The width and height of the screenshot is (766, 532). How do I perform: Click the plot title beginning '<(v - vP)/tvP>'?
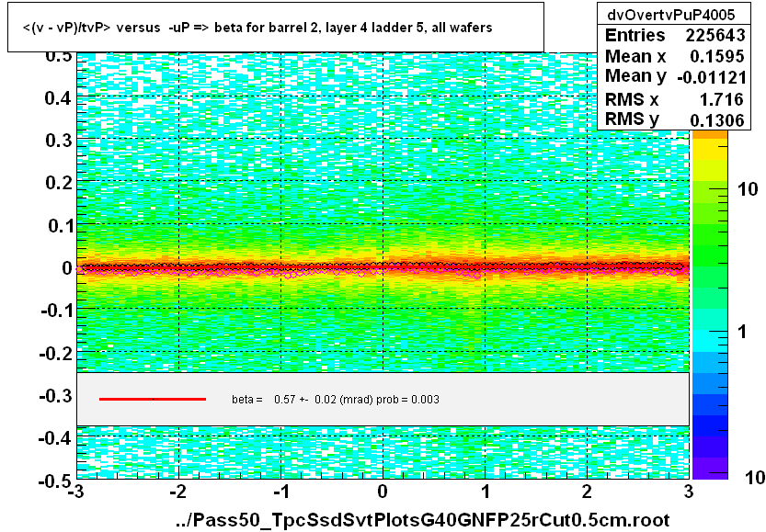[257, 28]
